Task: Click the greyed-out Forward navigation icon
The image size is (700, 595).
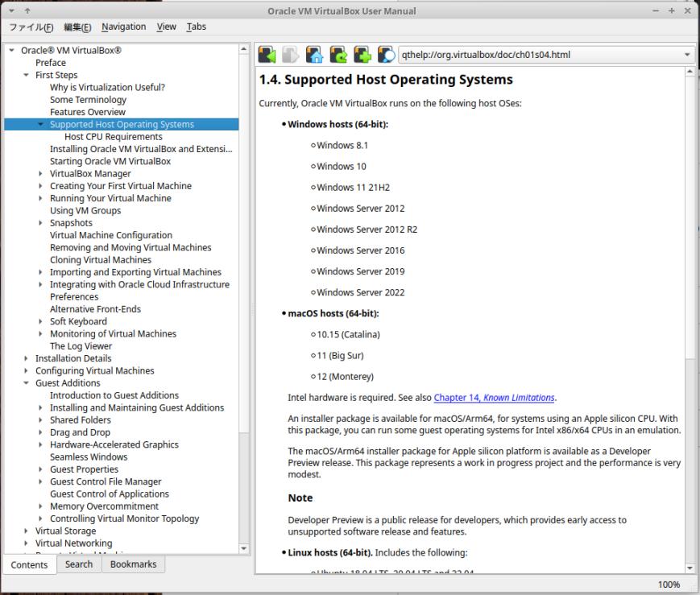Action: (x=290, y=55)
